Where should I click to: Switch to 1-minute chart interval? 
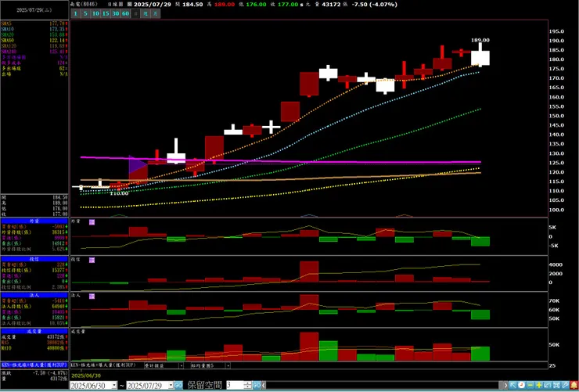[x=75, y=13]
